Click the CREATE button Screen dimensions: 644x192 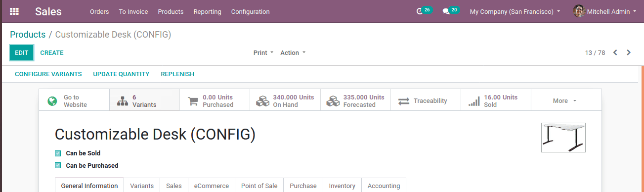click(52, 52)
